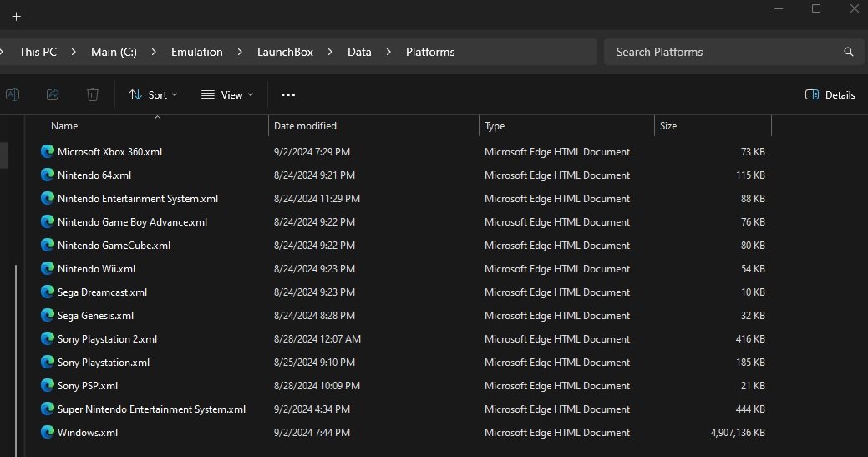
Task: Expand the chevron after Main (C:)
Action: (x=154, y=52)
